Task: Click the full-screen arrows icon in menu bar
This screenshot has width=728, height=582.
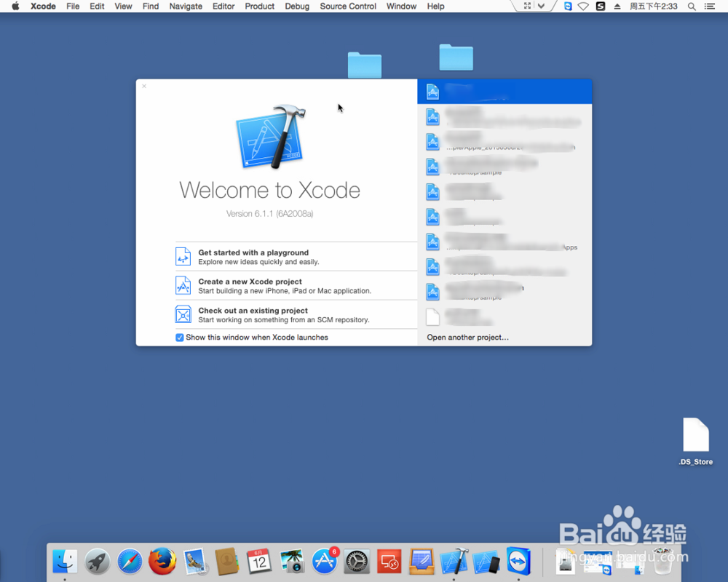Action: point(527,6)
